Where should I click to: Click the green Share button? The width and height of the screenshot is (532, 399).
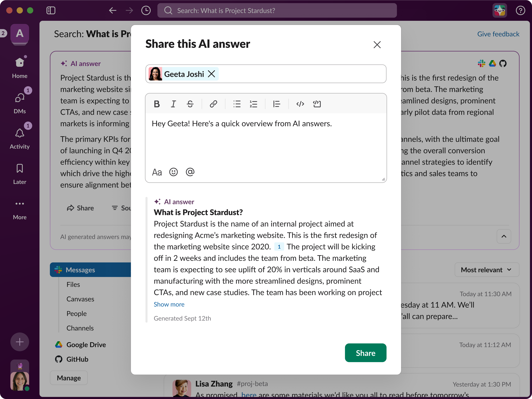(x=365, y=353)
